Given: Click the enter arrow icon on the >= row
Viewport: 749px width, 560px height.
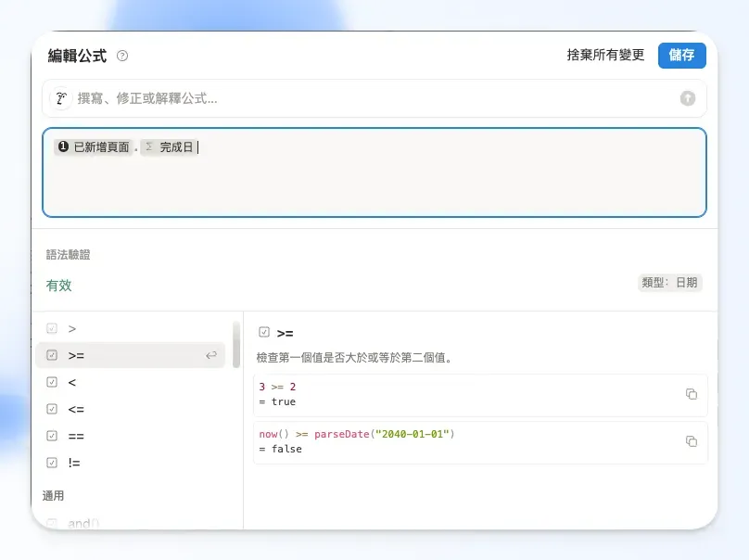Looking at the screenshot, I should [x=211, y=355].
